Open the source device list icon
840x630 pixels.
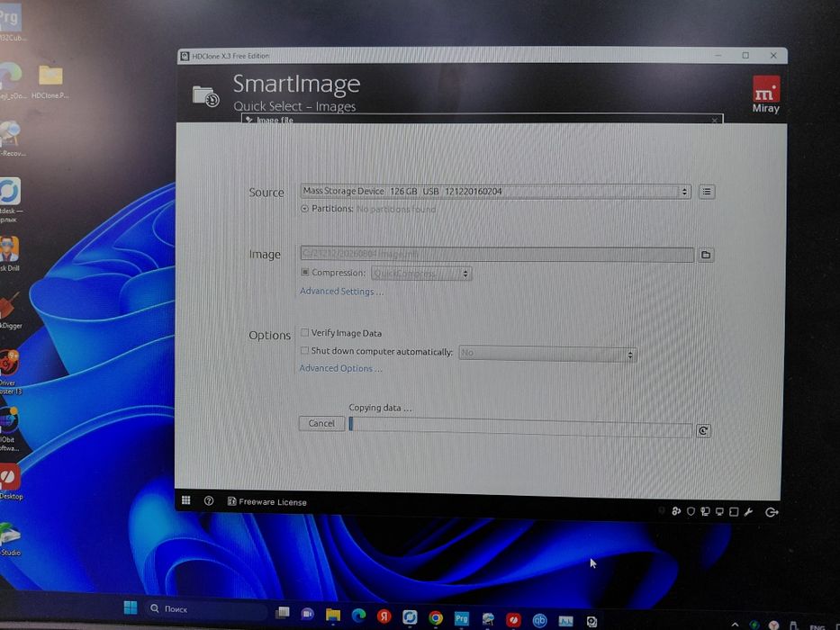[707, 191]
